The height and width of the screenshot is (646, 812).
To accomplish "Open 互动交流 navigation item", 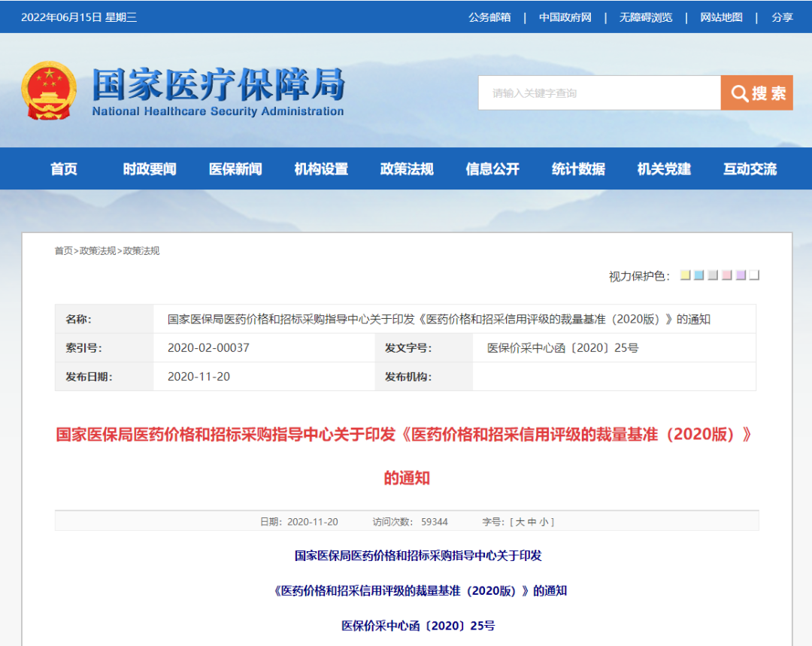I will (x=750, y=169).
